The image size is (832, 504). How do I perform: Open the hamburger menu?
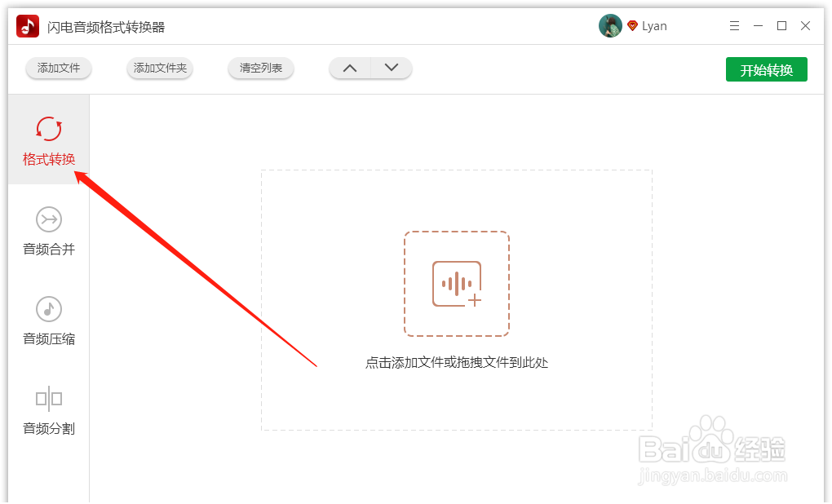[734, 26]
